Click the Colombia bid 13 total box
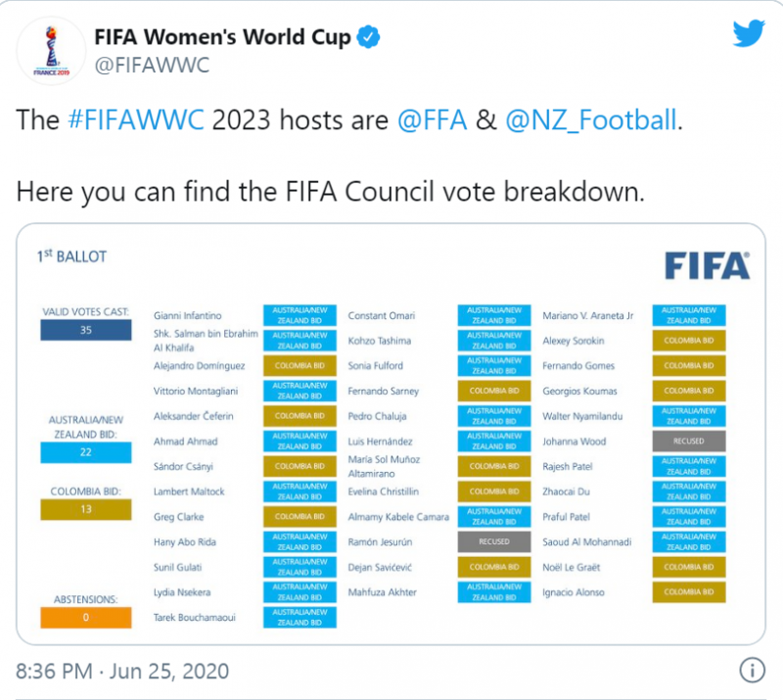 85,508
